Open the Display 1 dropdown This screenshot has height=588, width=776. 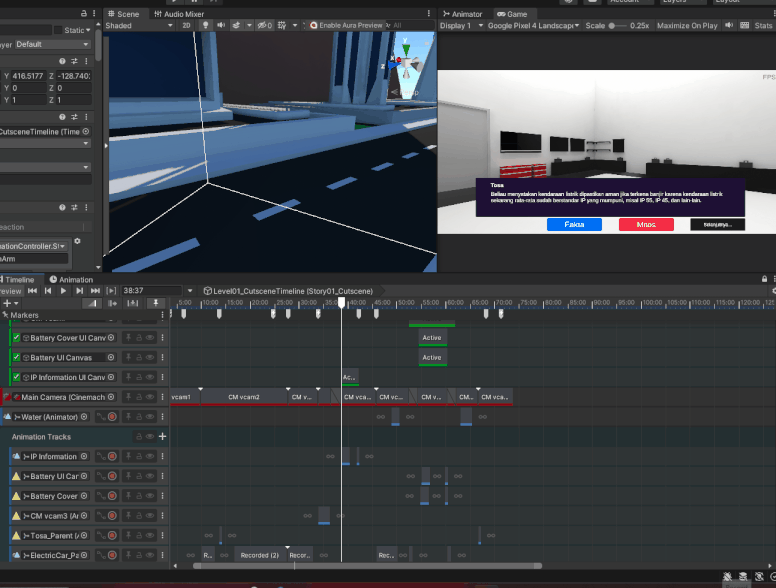460,26
